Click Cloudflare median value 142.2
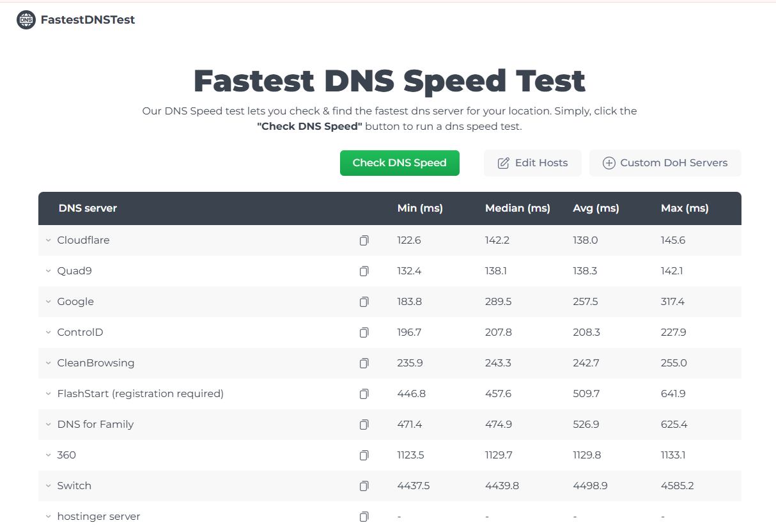 point(497,240)
